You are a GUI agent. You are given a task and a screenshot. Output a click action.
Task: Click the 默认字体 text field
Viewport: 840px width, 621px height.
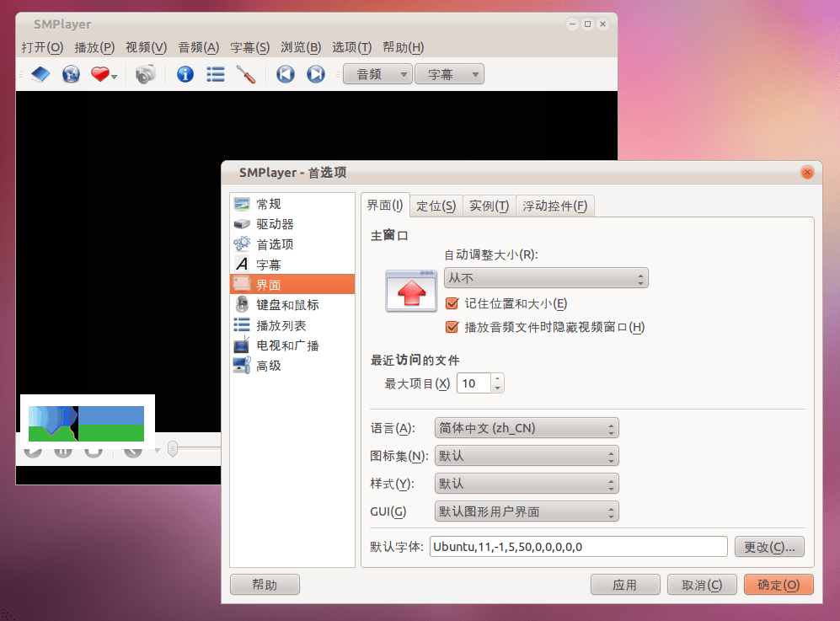579,547
